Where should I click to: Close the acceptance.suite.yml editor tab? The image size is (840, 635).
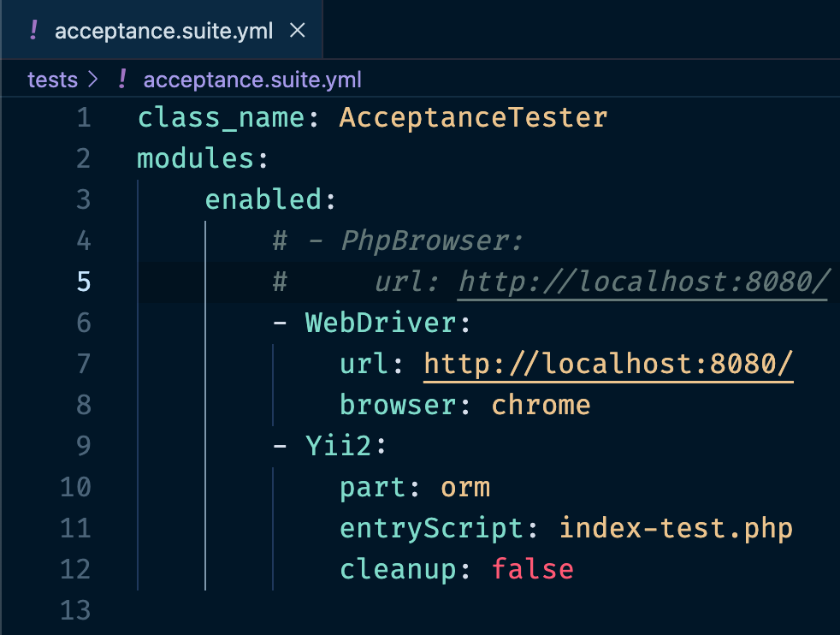(x=298, y=32)
